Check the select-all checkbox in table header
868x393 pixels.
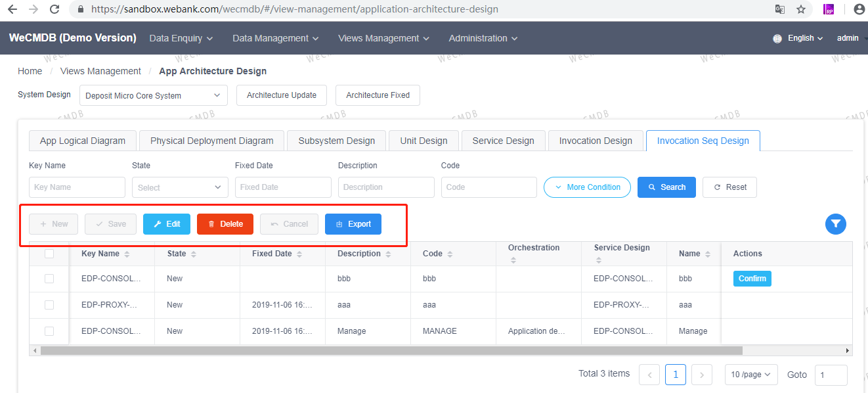(49, 253)
